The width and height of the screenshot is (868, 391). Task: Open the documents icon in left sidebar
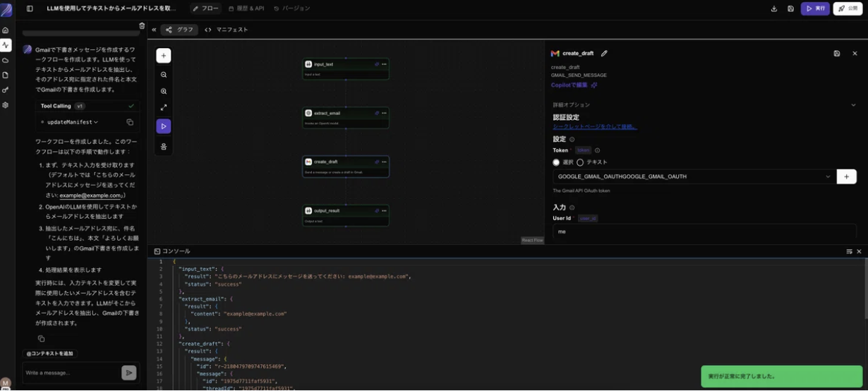pyautogui.click(x=6, y=75)
